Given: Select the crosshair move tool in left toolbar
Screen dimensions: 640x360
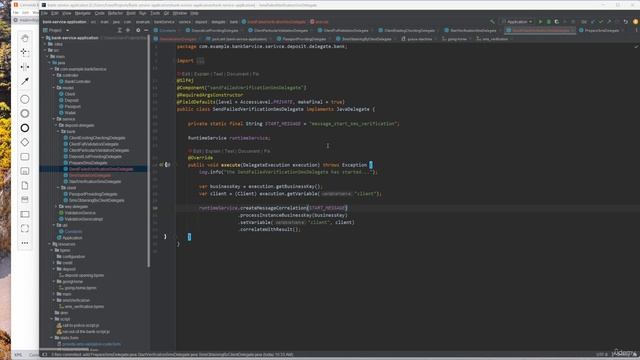Looking at the screenshot, I should (25, 52).
